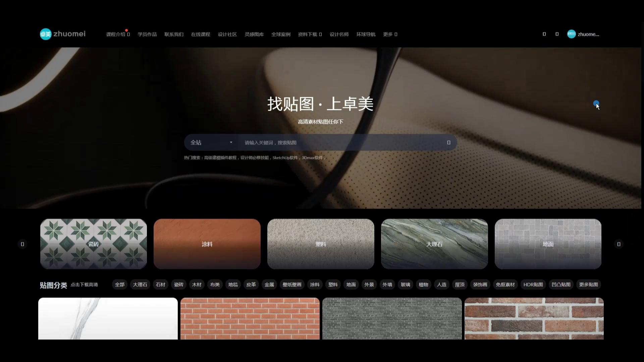Open the 灵感图库 menu item
Viewport: 644px width, 362px height.
[x=254, y=35]
